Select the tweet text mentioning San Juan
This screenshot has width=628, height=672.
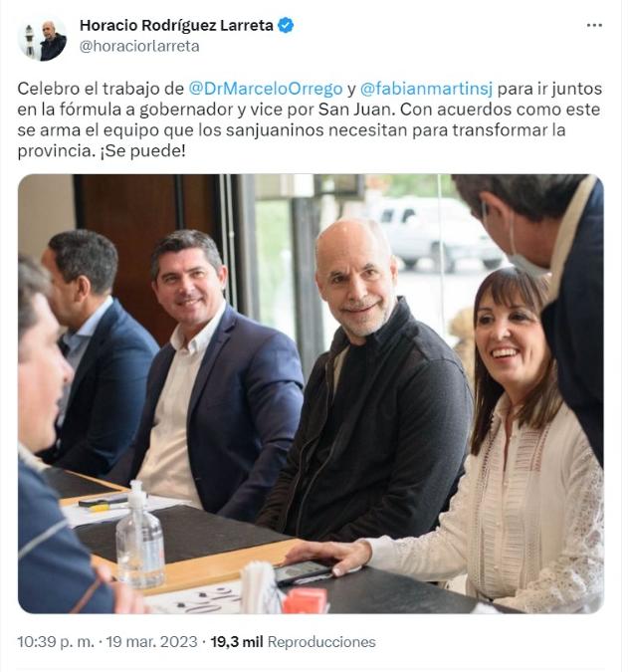tap(310, 119)
